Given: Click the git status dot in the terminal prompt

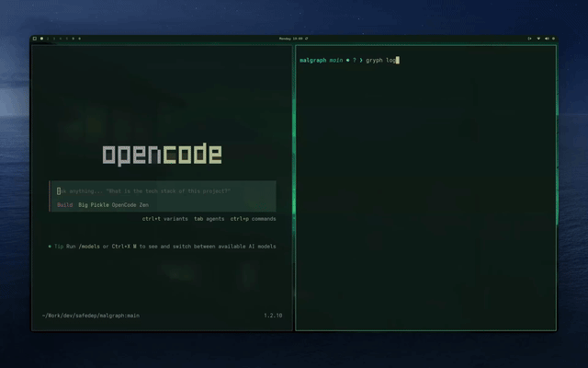Looking at the screenshot, I should click(x=348, y=60).
